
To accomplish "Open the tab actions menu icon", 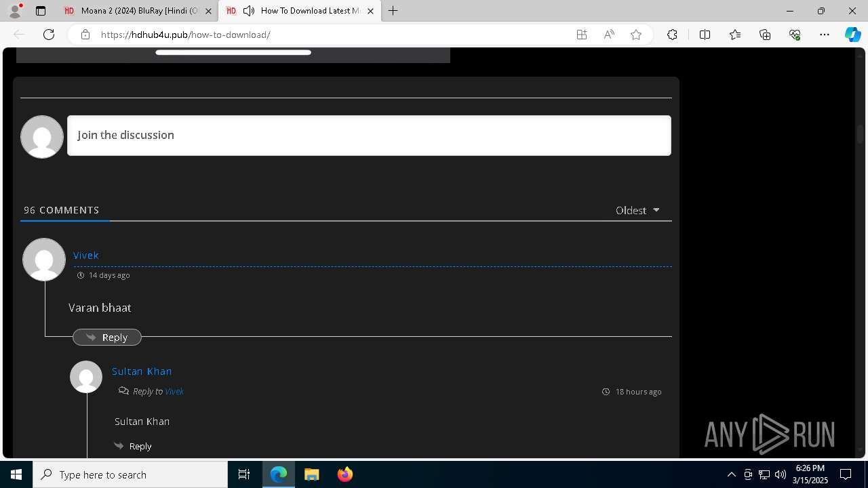I will click(x=41, y=11).
